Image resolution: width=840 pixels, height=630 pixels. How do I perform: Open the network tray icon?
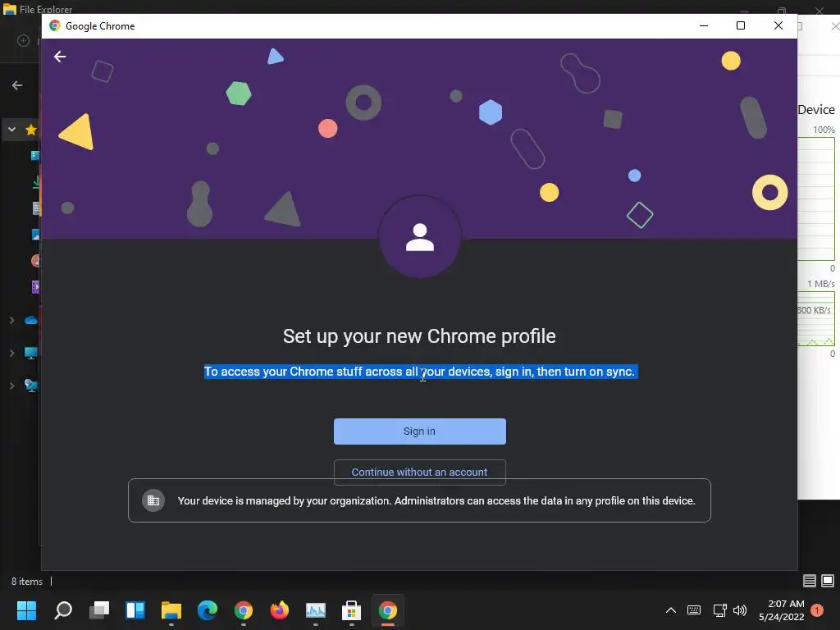(x=719, y=610)
